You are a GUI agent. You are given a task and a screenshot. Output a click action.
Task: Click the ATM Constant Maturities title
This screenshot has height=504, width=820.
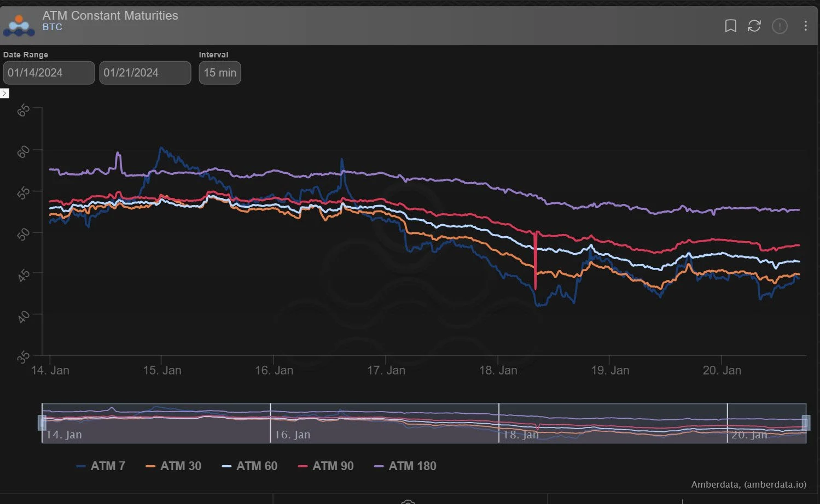pos(111,15)
